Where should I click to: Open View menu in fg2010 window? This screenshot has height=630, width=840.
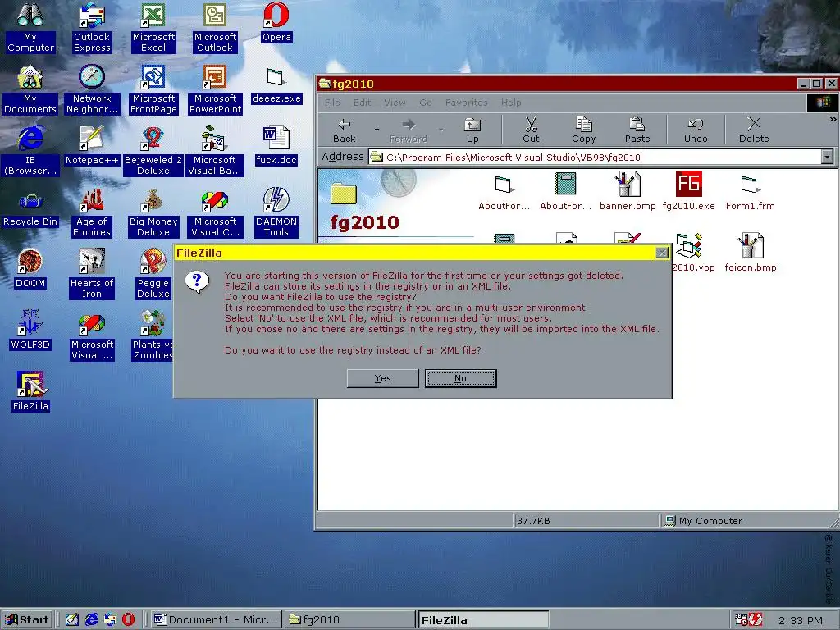395,103
